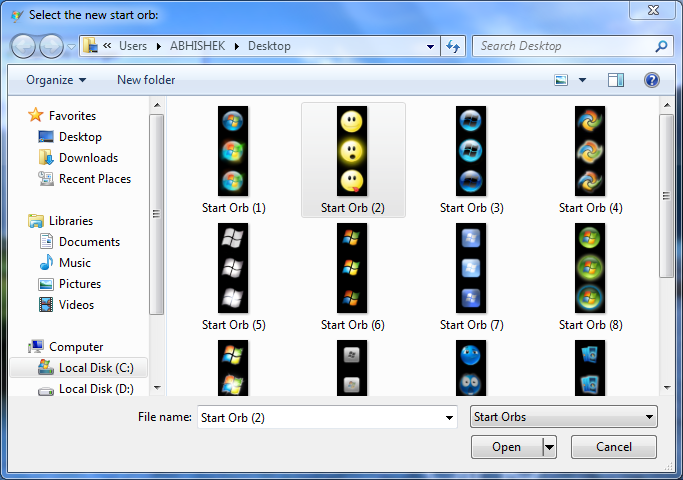
Task: Click the change view icon
Action: tap(561, 80)
